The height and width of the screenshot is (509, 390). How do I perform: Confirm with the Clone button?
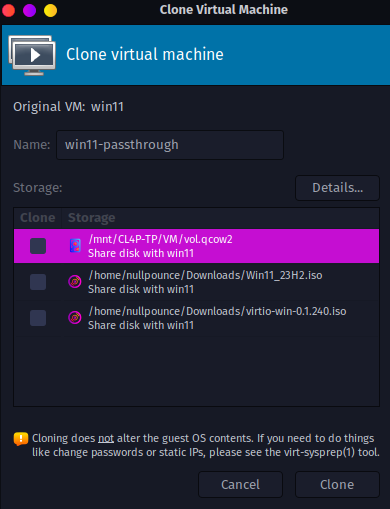337,484
